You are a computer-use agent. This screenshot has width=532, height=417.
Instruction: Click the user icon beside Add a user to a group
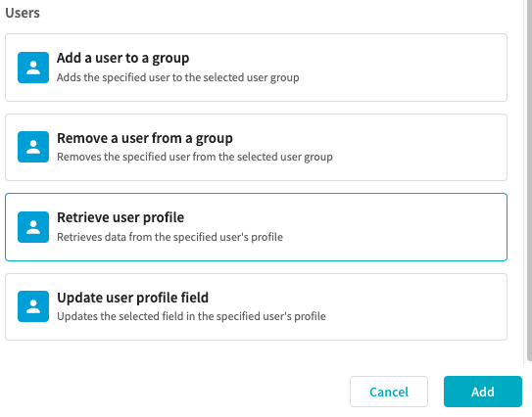[x=33, y=68]
